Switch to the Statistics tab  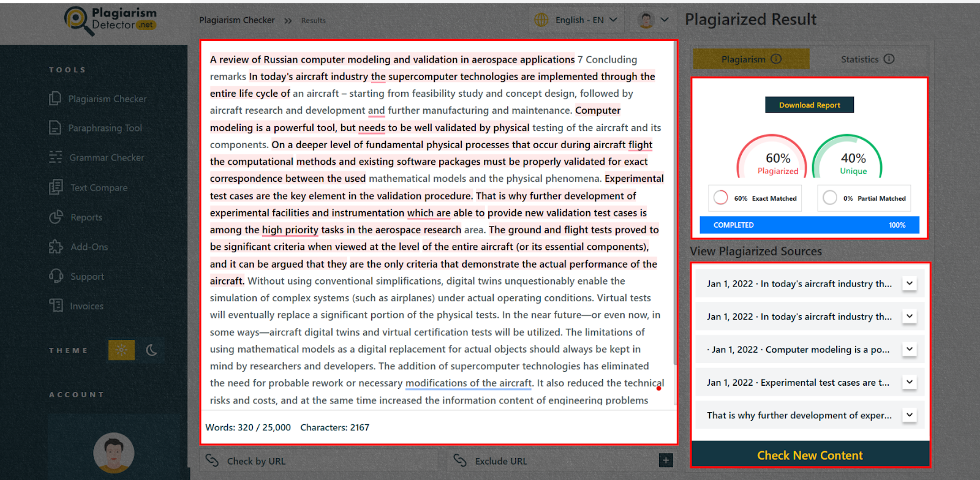point(867,59)
